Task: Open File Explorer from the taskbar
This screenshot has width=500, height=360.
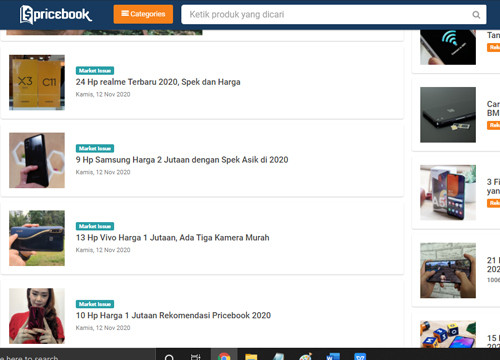Action: click(251, 357)
